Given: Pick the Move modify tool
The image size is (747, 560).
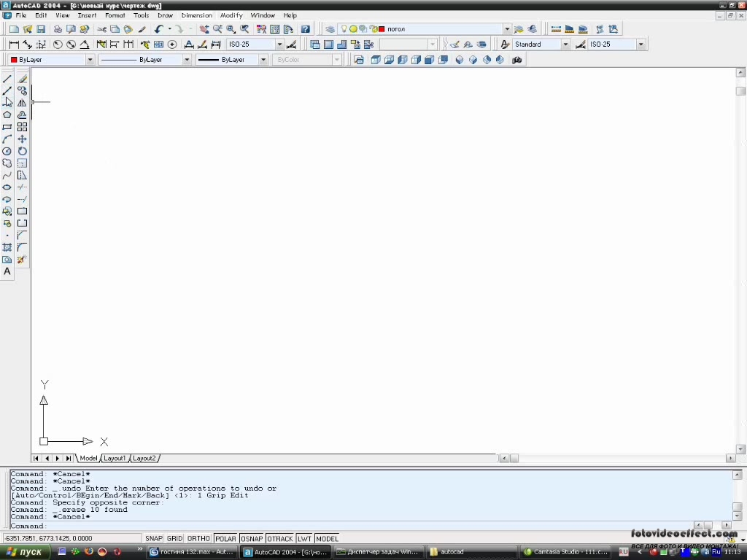Looking at the screenshot, I should (x=22, y=139).
